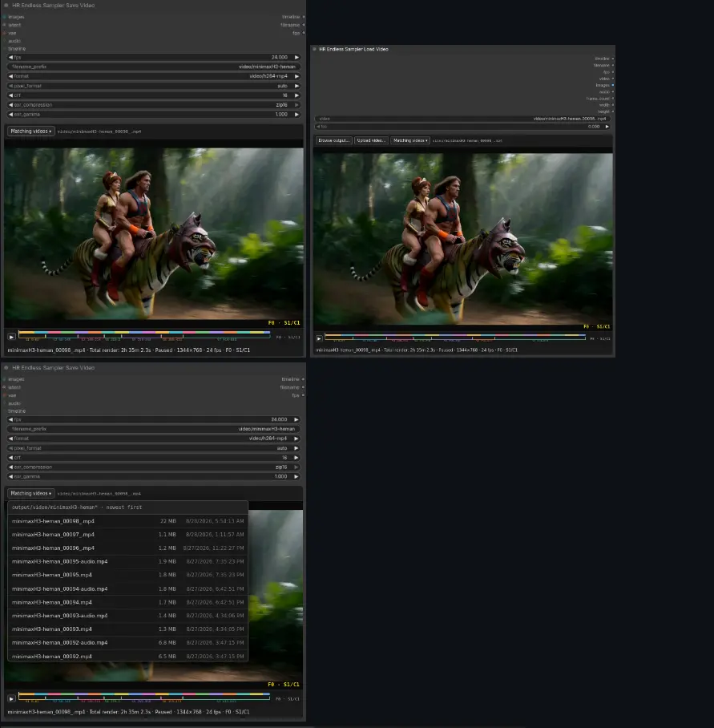Choose minimaxH3-heman_00096_.mp4 from the matching videos list
This screenshot has width=714, height=728.
[128, 548]
